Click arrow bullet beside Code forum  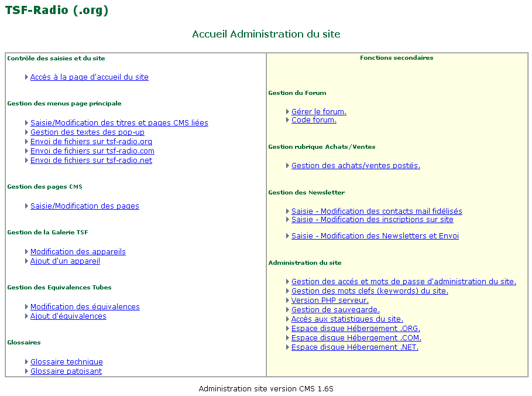(288, 120)
